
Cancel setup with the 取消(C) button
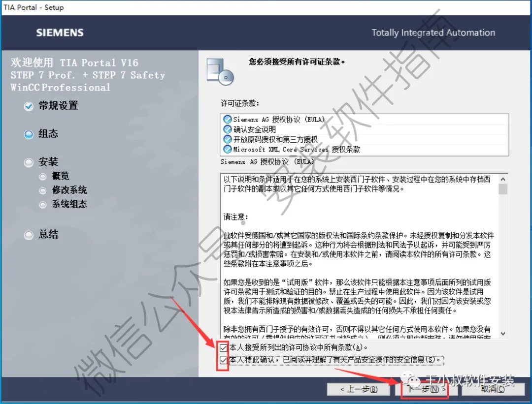(493, 389)
